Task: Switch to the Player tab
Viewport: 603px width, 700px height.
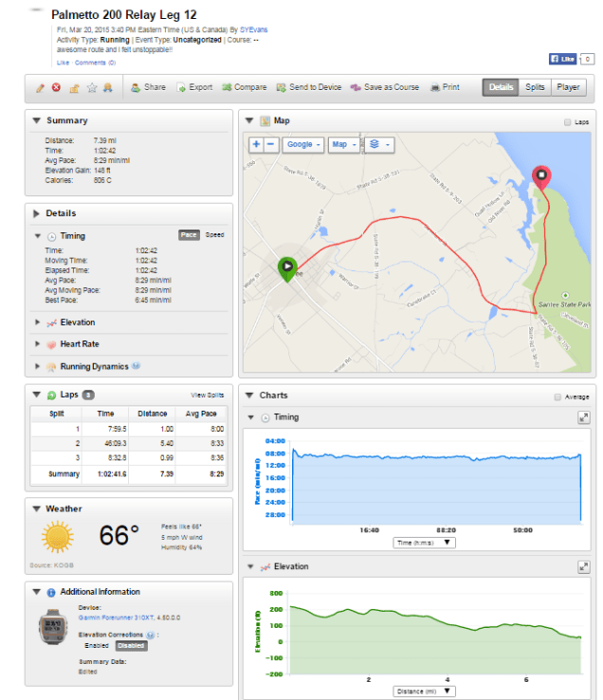Action: pyautogui.click(x=568, y=87)
